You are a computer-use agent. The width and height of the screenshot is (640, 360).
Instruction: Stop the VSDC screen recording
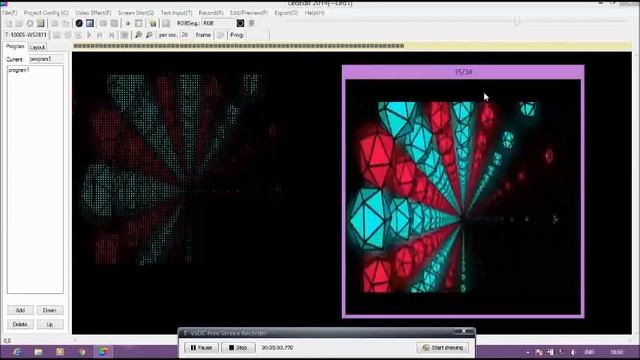238,348
